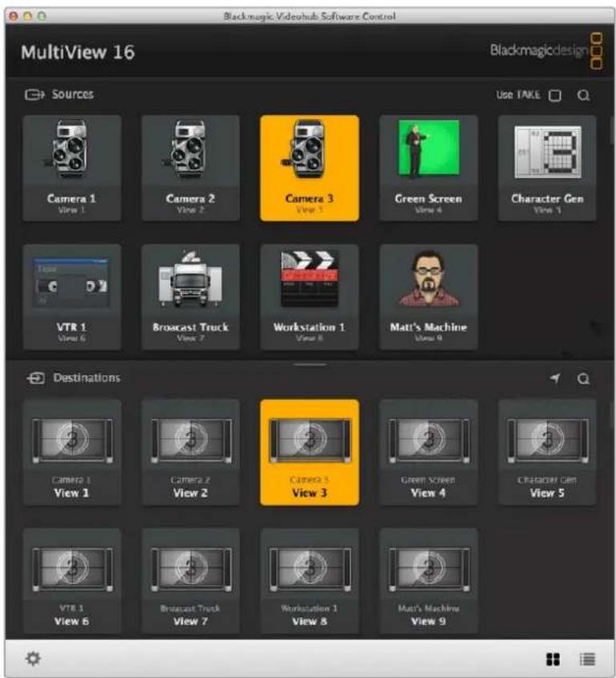616x678 pixels.
Task: Open the Sources search magnifier
Action: [x=584, y=95]
